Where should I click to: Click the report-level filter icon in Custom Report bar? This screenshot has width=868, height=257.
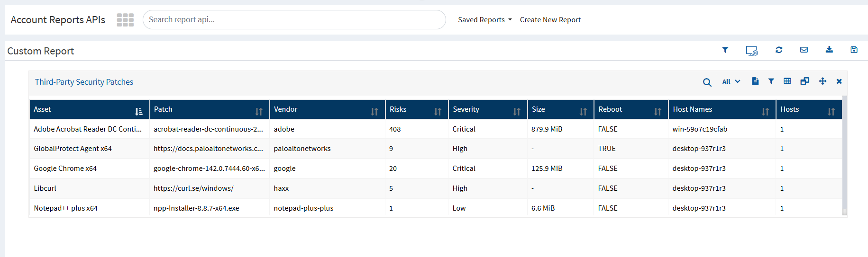[x=725, y=50]
